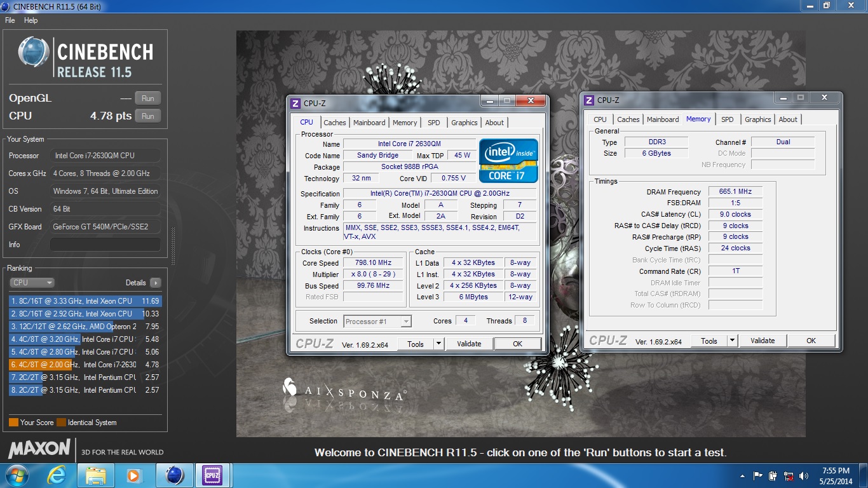Image resolution: width=868 pixels, height=488 pixels.
Task: Click OK in left CPU-Z window
Action: [517, 344]
